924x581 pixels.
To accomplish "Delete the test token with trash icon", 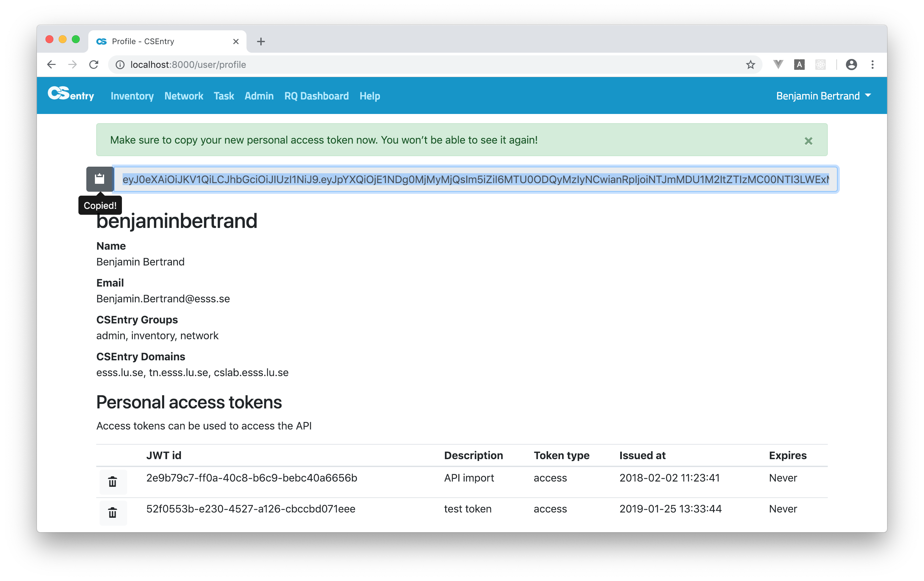I will click(112, 513).
